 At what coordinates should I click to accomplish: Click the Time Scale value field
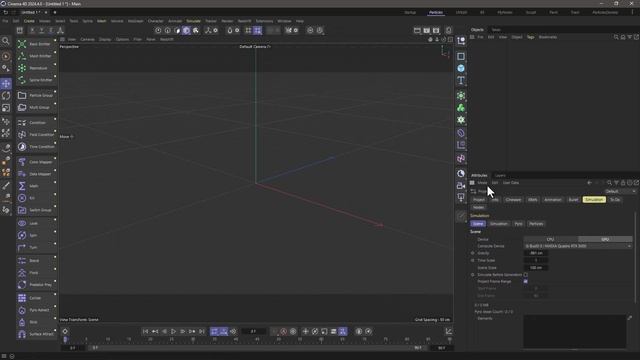pyautogui.click(x=536, y=260)
